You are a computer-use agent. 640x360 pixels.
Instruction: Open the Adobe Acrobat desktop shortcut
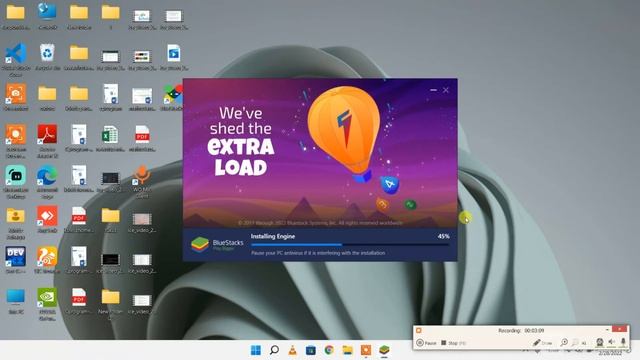[x=47, y=134]
